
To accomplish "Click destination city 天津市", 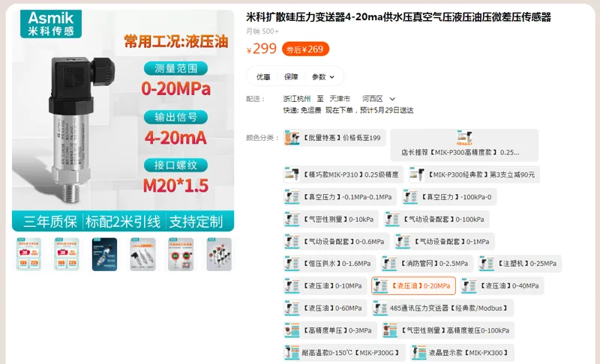I will (340, 99).
